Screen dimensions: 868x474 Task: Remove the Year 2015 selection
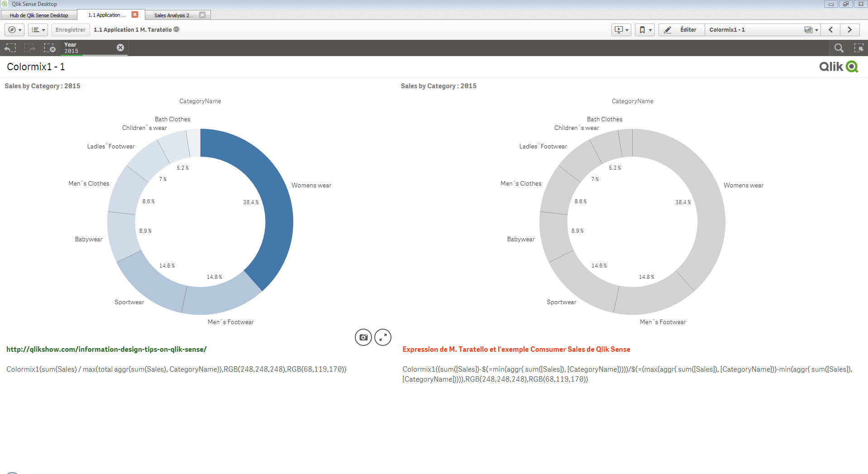[x=120, y=48]
